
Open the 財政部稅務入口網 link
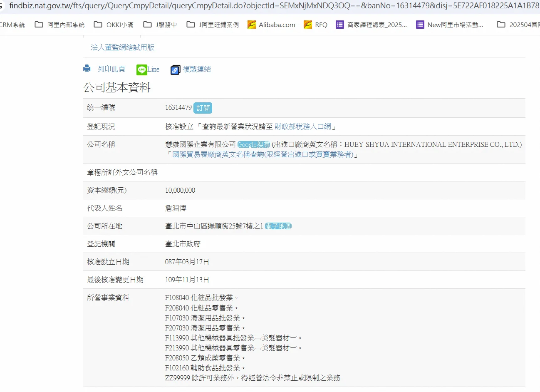pos(302,127)
